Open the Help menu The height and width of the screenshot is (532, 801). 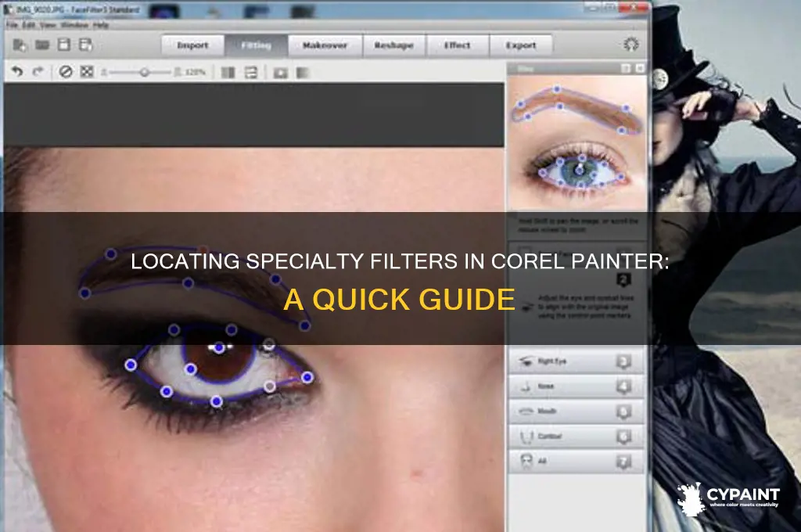pos(101,24)
